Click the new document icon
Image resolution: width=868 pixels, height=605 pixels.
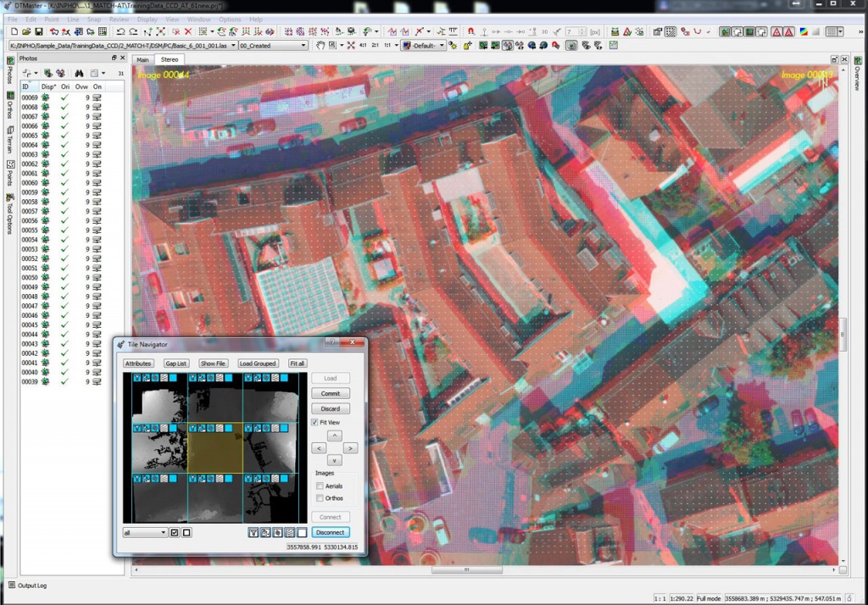tap(14, 32)
